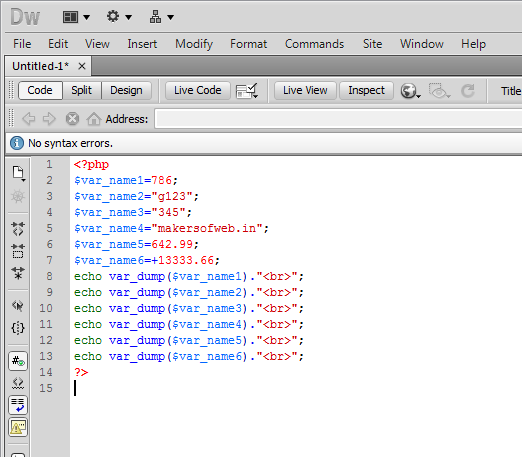
Task: Click Home icon beside Address field
Action: (x=94, y=119)
